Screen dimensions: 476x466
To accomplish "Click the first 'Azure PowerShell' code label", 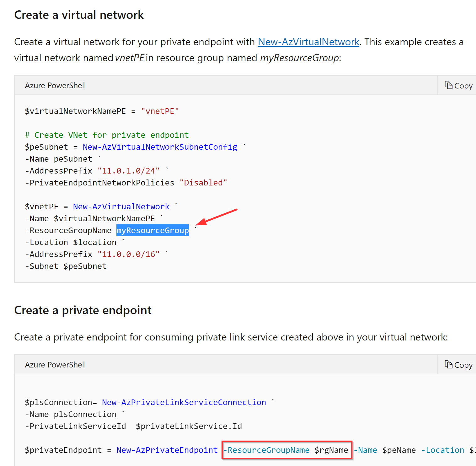I will pos(55,85).
